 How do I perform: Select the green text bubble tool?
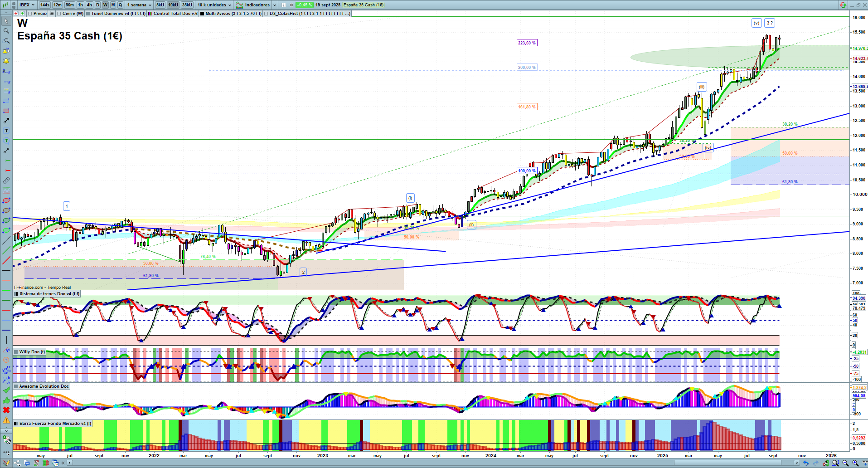(6, 141)
